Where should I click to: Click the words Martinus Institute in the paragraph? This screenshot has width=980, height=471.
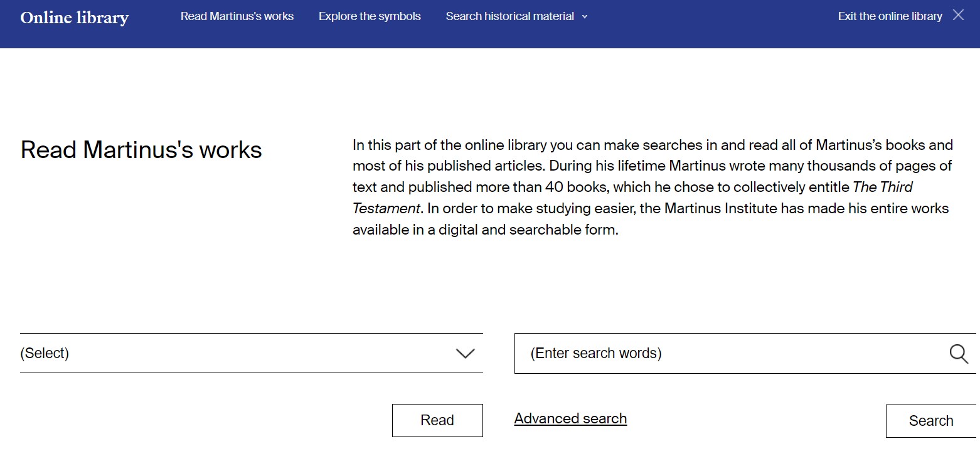pos(711,208)
